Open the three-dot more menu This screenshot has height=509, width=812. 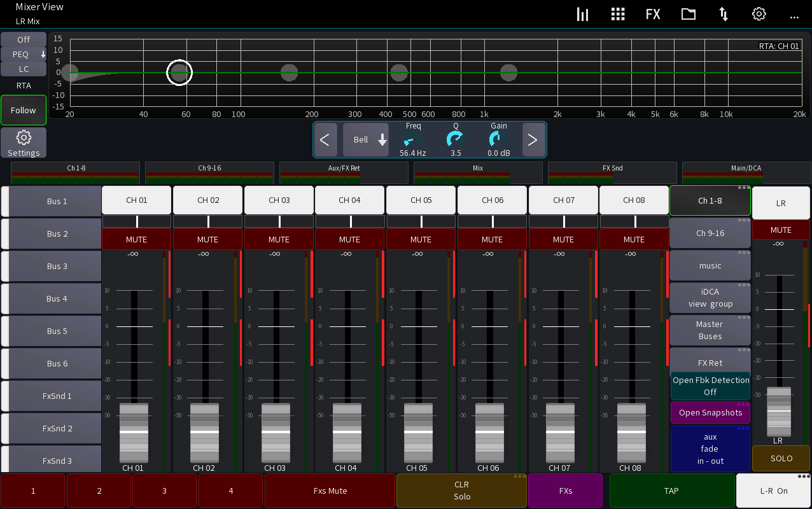(794, 16)
